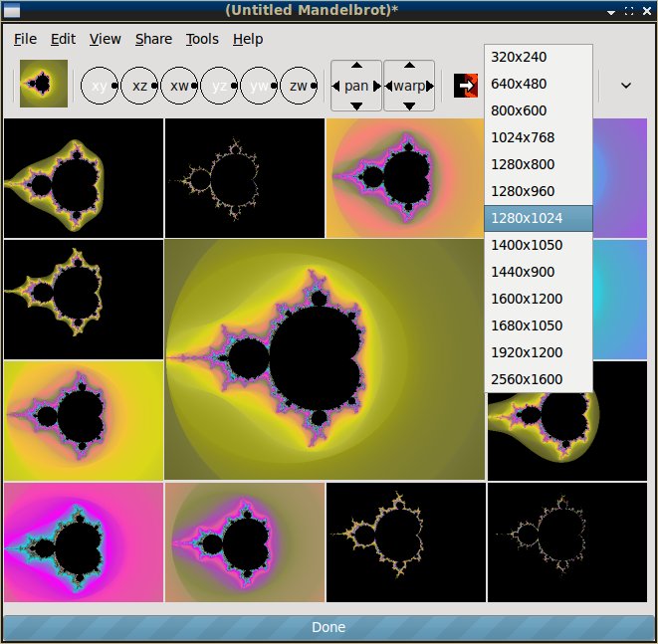This screenshot has height=644, width=658.
Task: Open the Edit menu
Action: (x=63, y=39)
